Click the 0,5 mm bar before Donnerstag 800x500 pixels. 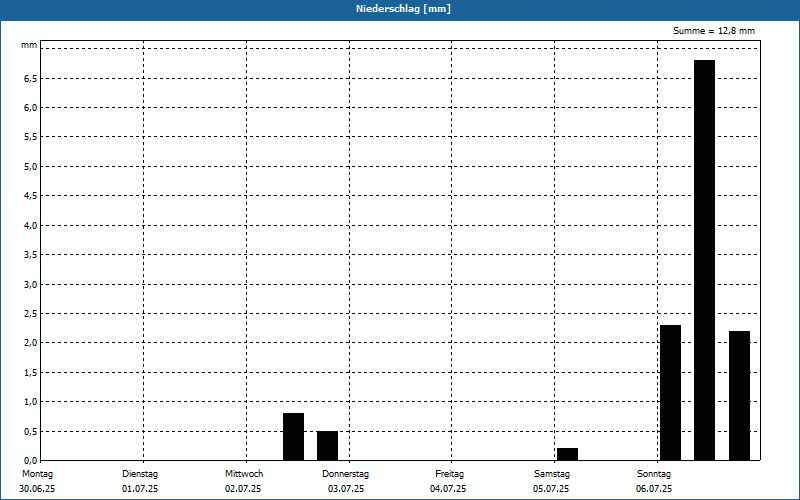pyautogui.click(x=327, y=446)
